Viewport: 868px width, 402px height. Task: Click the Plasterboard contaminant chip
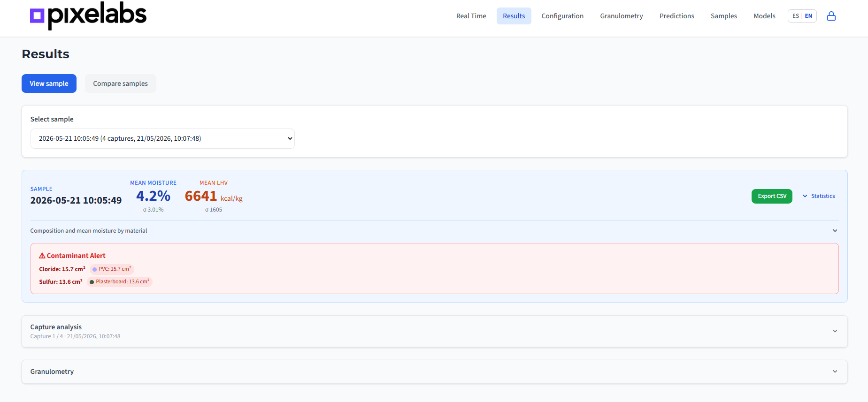click(120, 282)
